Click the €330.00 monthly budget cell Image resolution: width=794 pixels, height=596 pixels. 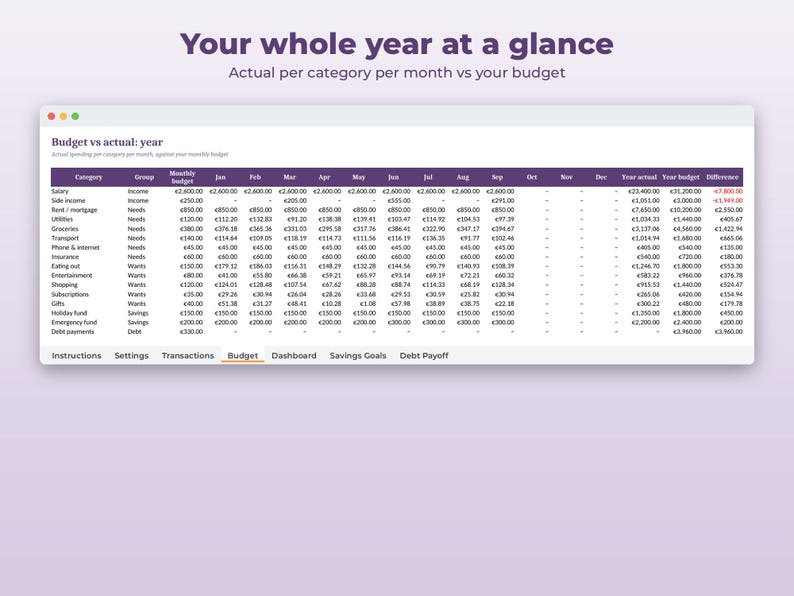pyautogui.click(x=191, y=332)
